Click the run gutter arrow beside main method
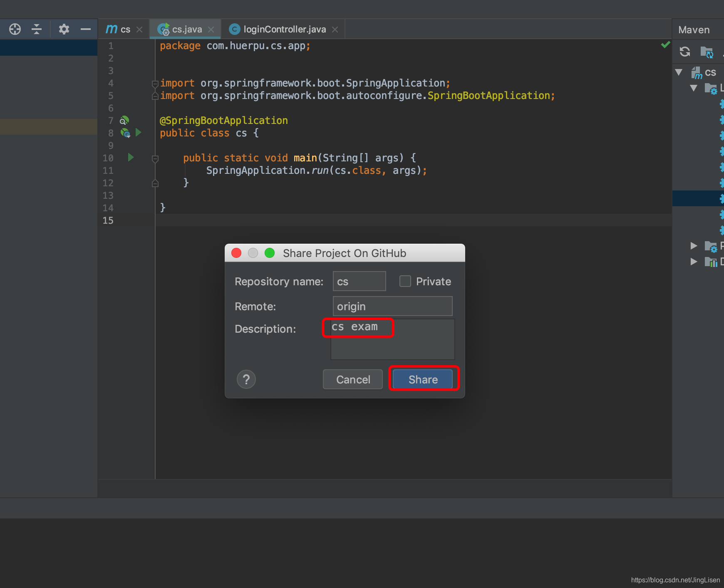Image resolution: width=724 pixels, height=588 pixels. click(131, 157)
